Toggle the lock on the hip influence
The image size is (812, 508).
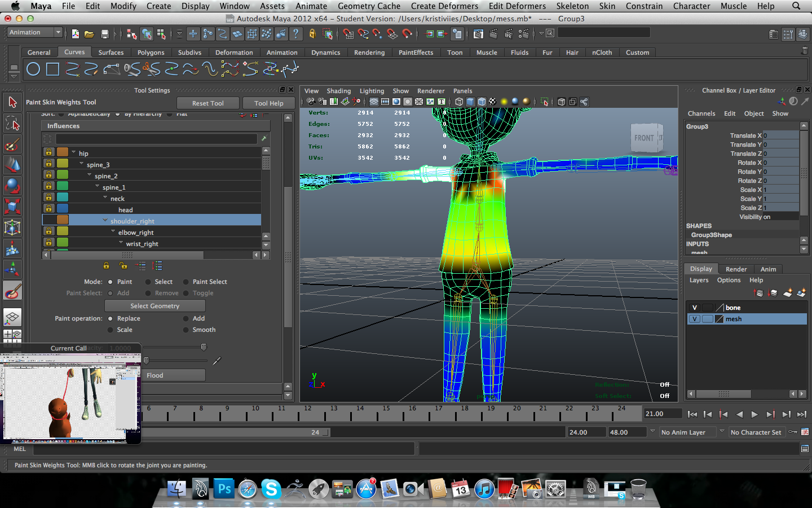tap(49, 152)
